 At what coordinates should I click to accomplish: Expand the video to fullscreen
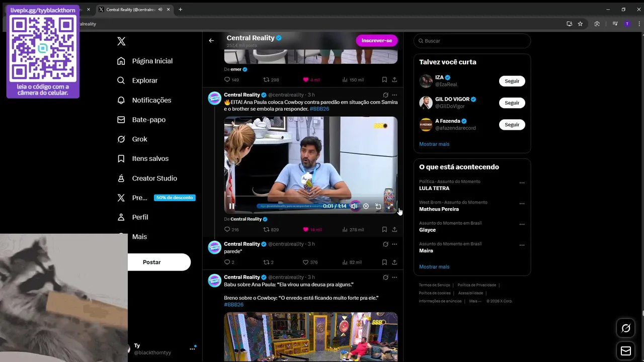pos(390,206)
